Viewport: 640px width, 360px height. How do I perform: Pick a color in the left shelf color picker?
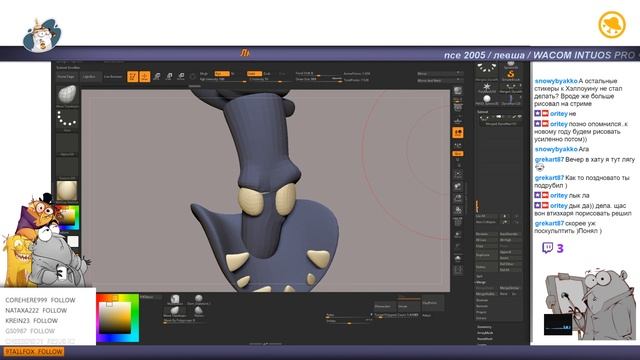(68, 217)
